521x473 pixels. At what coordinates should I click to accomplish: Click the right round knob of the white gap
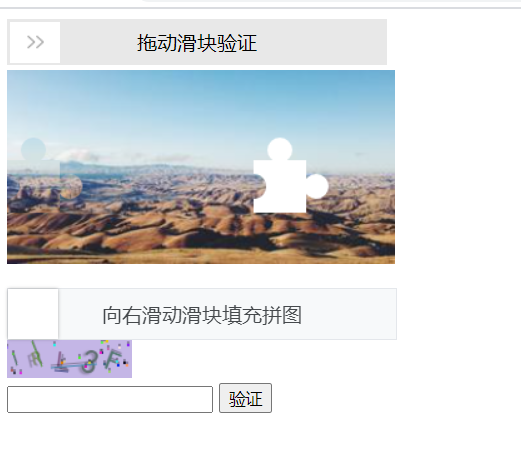pyautogui.click(x=317, y=186)
